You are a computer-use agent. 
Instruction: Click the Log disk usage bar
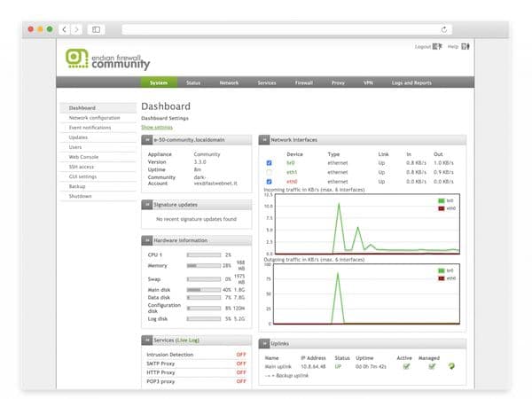pos(204,319)
